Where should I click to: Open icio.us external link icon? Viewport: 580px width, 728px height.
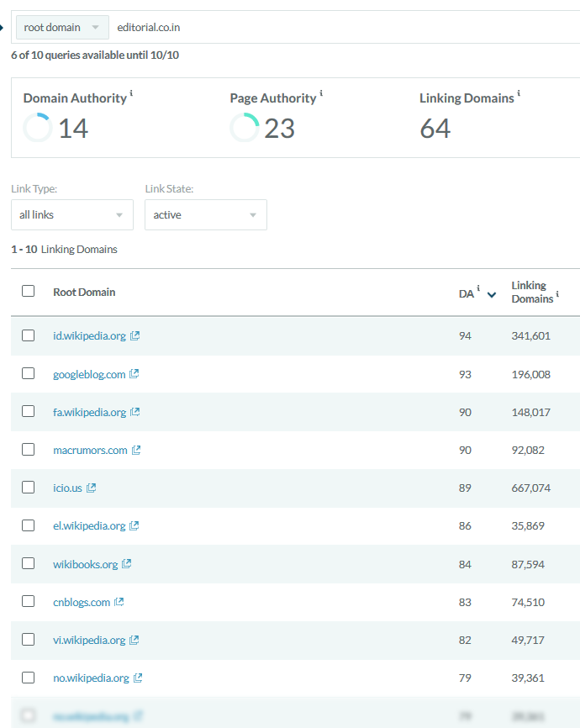[91, 488]
